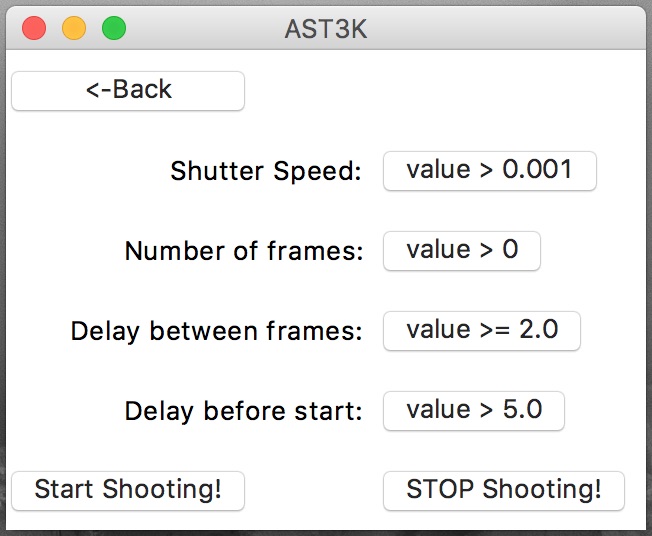Set the Shutter Speed value button
The image size is (652, 536).
pos(489,170)
